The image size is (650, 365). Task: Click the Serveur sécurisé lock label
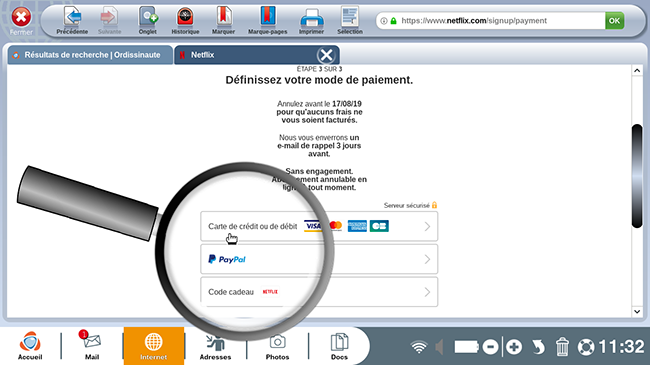click(x=410, y=205)
